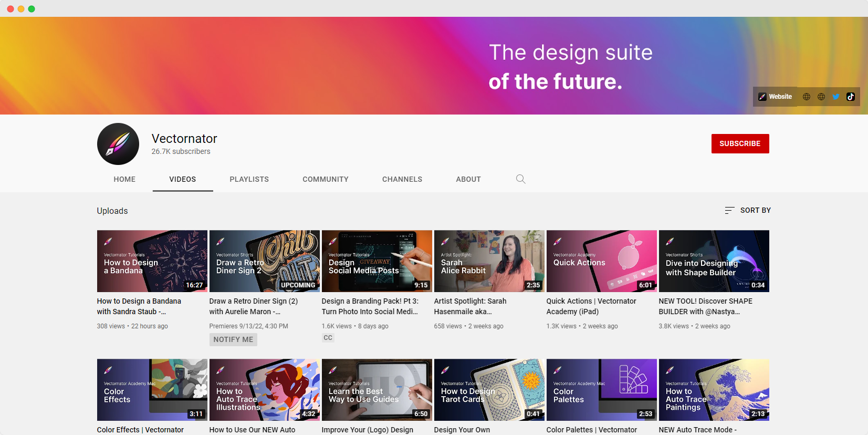Viewport: 868px width, 435px height.
Task: Click '658 views • 2 weeks ago' text
Action: click(469, 326)
